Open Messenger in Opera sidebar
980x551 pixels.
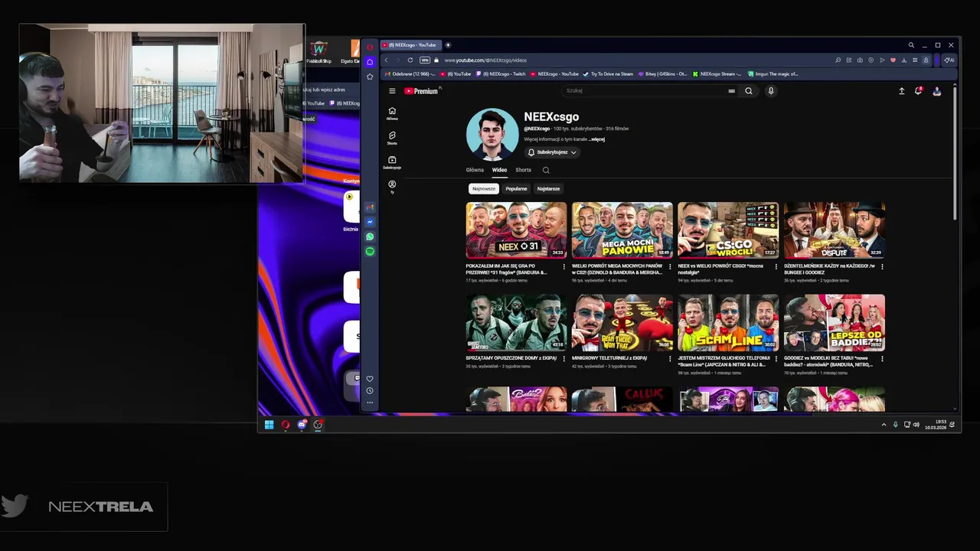click(x=370, y=222)
